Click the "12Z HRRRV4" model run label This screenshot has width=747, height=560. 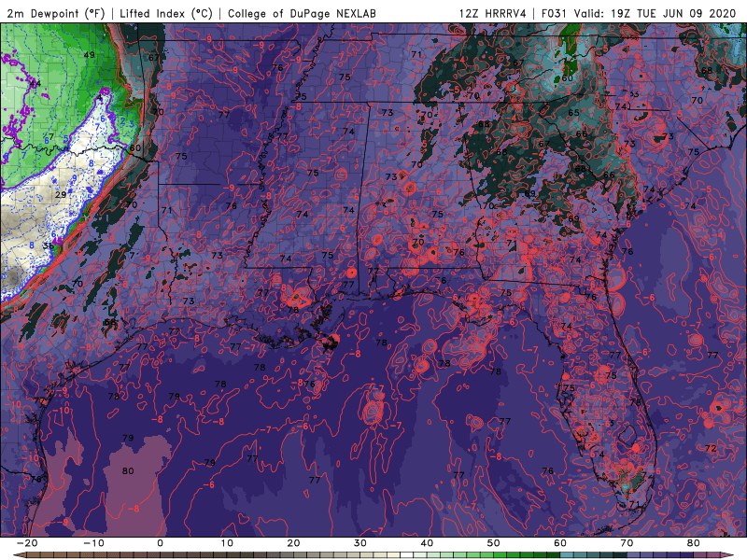493,13
